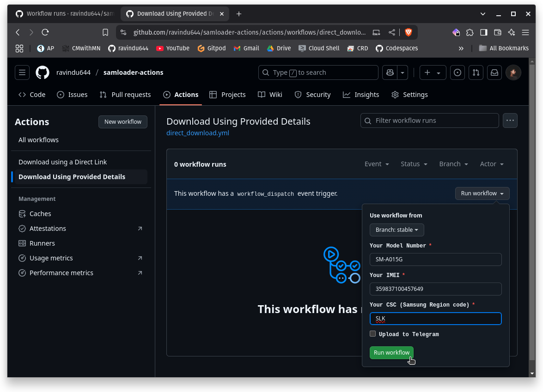
Task: Open the Gmail bookmark
Action: click(247, 48)
